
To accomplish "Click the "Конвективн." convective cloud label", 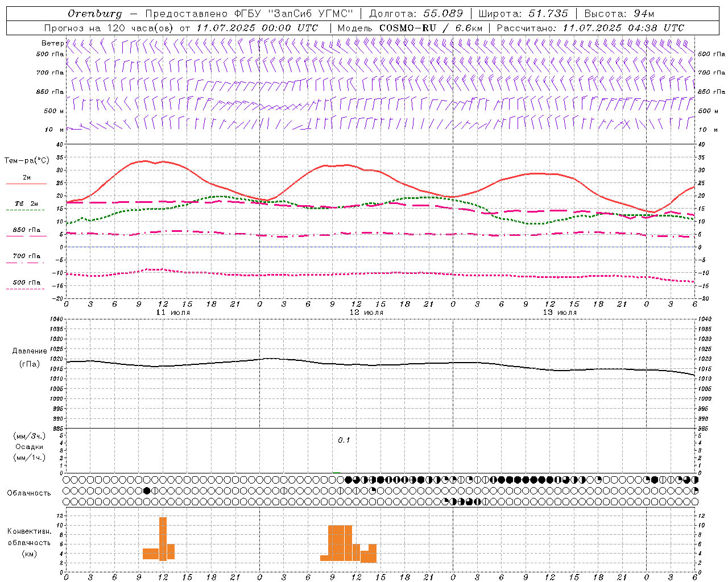I will (30, 531).
